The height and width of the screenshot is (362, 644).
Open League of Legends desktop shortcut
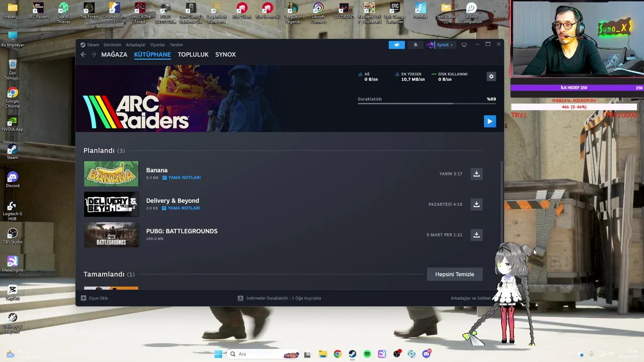point(293,13)
